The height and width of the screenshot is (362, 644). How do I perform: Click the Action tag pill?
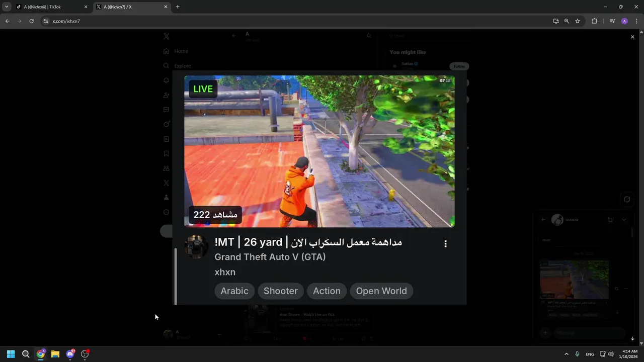327,291
